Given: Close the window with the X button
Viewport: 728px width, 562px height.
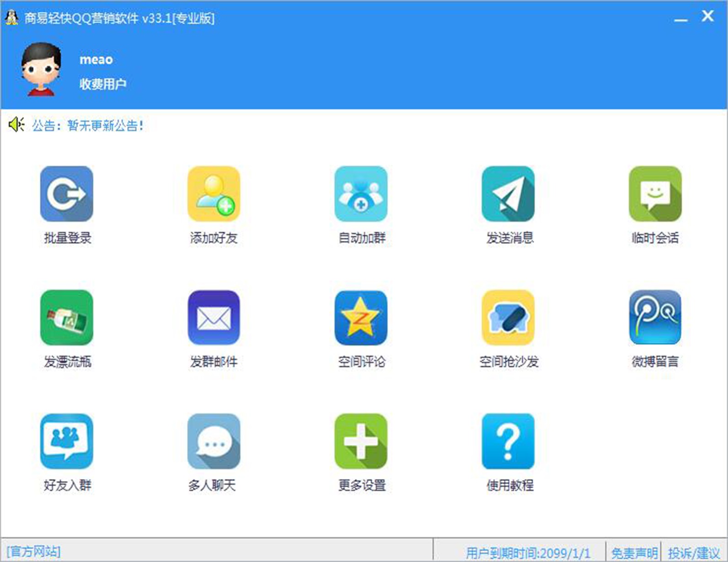Looking at the screenshot, I should [x=708, y=16].
